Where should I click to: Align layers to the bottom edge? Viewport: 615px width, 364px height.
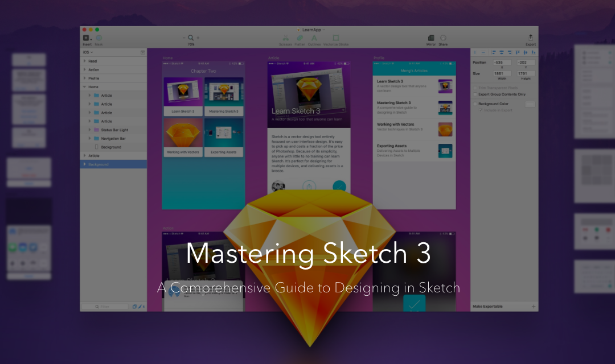pyautogui.click(x=534, y=52)
